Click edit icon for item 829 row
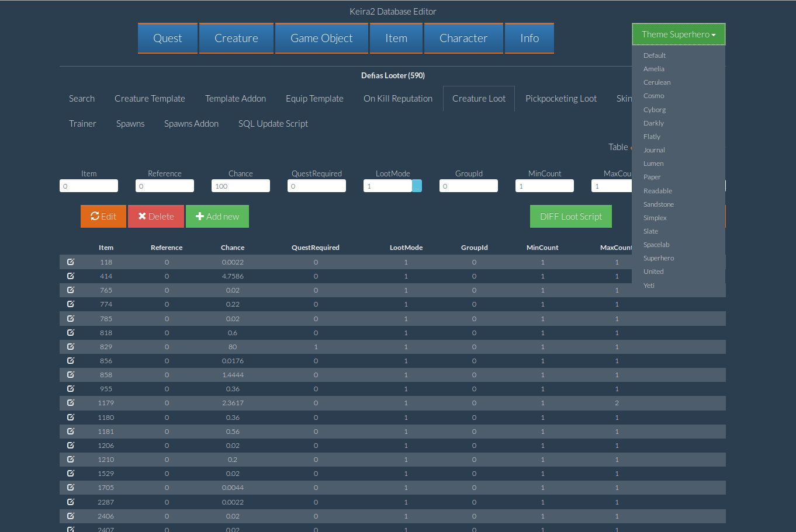 pos(71,346)
